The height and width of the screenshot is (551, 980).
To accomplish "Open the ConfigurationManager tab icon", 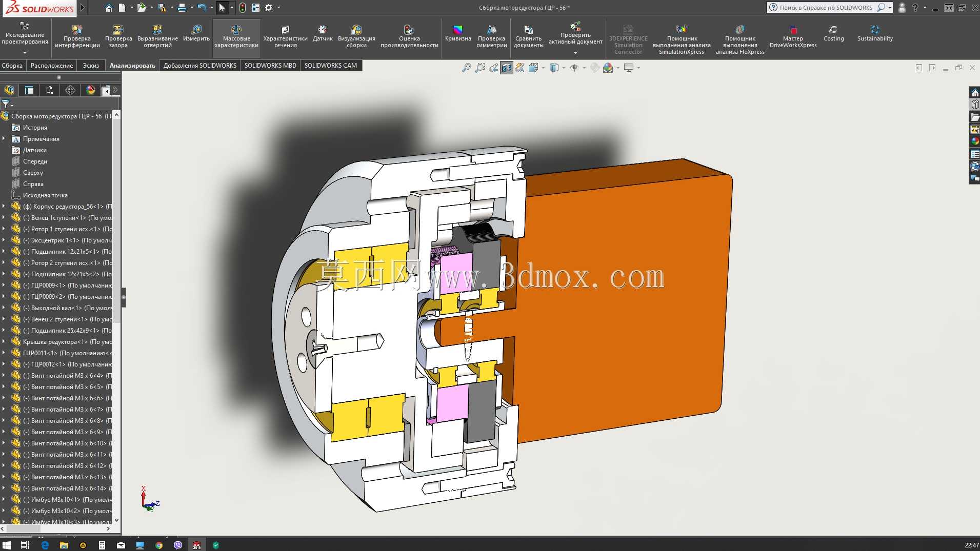I will click(x=50, y=90).
